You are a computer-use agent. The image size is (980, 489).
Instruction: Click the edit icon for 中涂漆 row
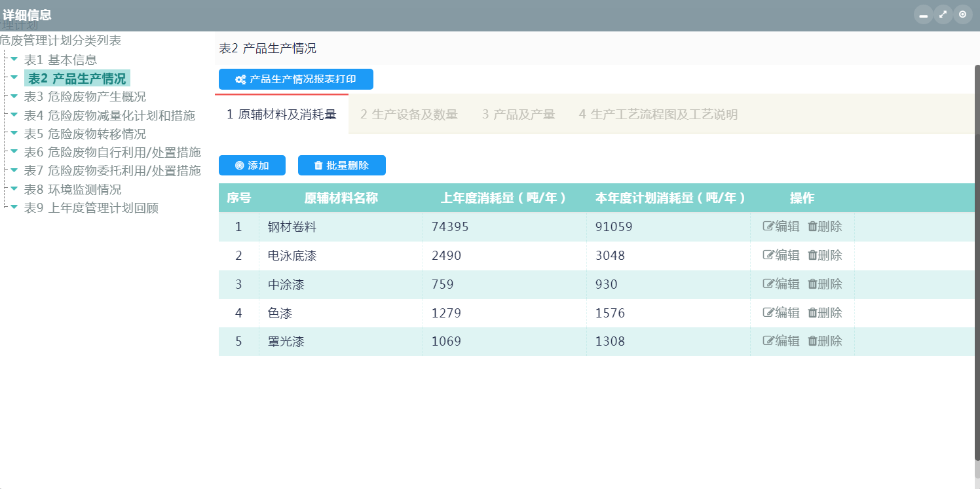click(768, 284)
